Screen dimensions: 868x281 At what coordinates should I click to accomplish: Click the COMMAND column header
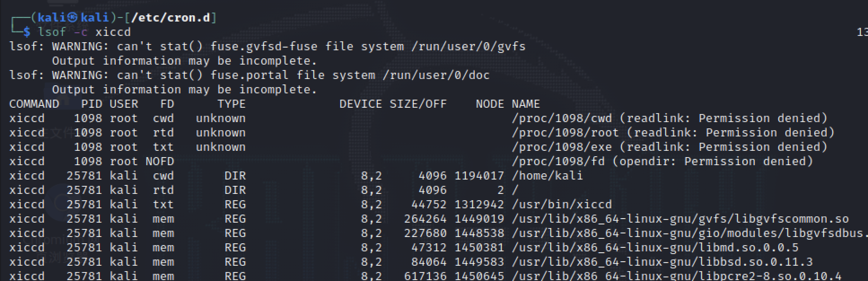(x=34, y=104)
